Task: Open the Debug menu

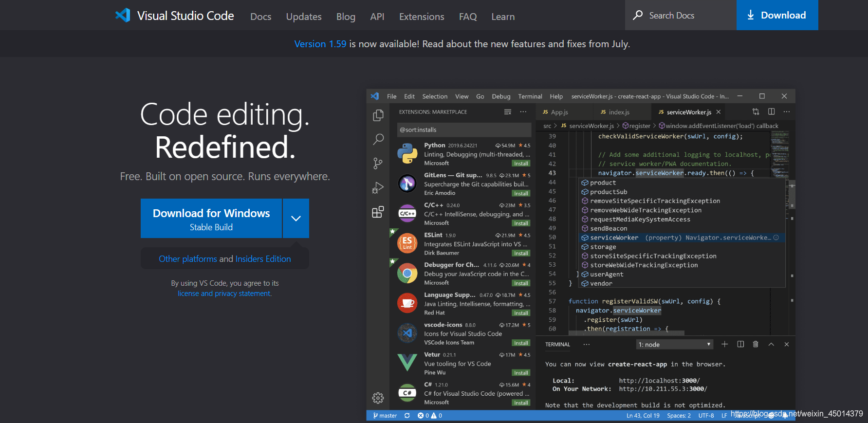Action: tap(501, 96)
